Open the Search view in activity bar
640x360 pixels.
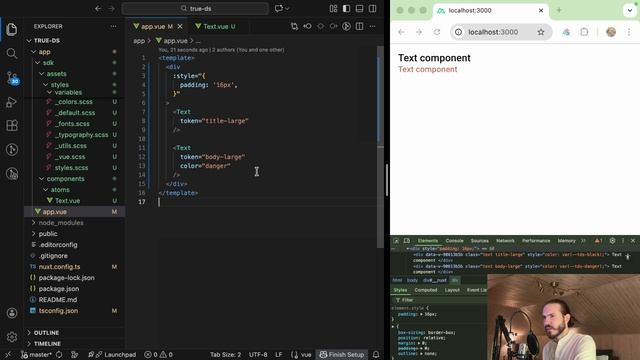click(x=12, y=53)
